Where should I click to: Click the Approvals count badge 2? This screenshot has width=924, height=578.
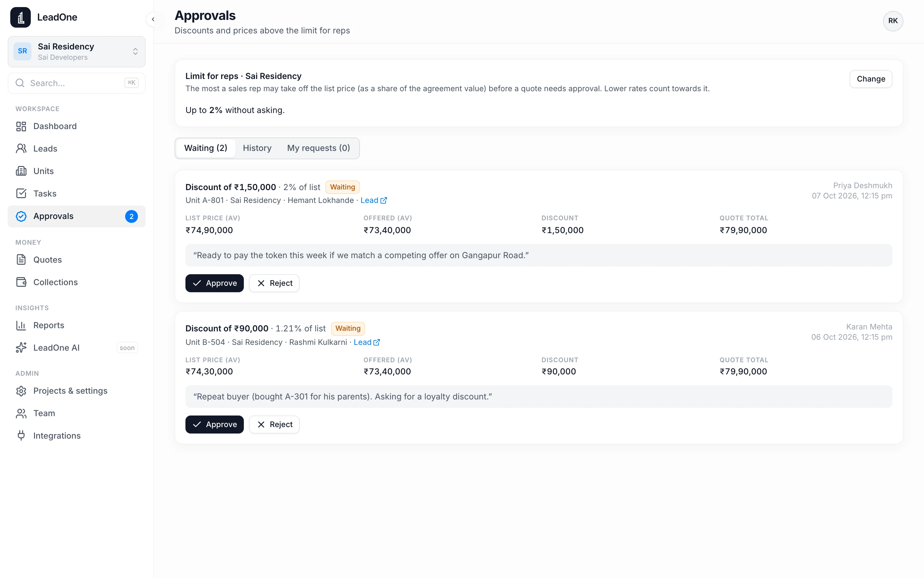coord(131,216)
